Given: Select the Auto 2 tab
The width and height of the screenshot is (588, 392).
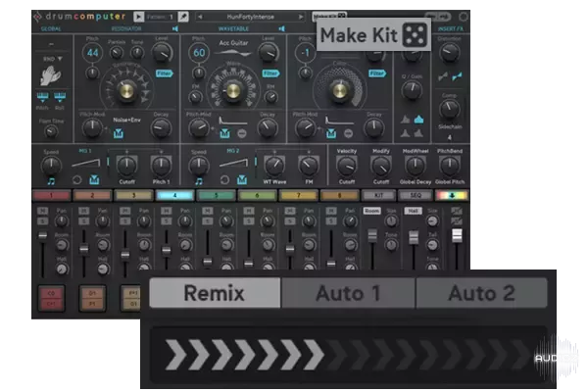Looking at the screenshot, I should (481, 293).
